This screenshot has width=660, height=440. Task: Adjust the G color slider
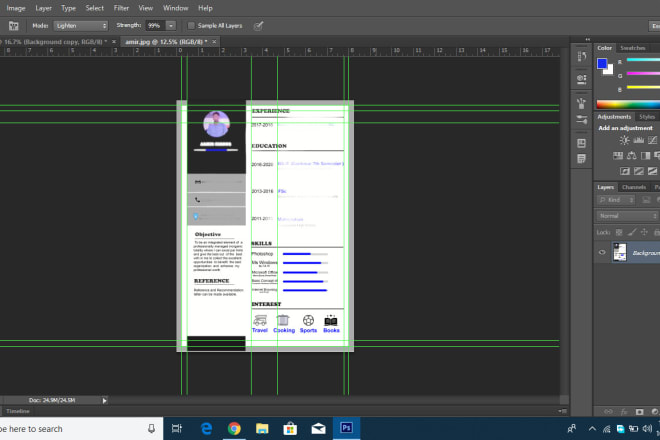pos(643,74)
